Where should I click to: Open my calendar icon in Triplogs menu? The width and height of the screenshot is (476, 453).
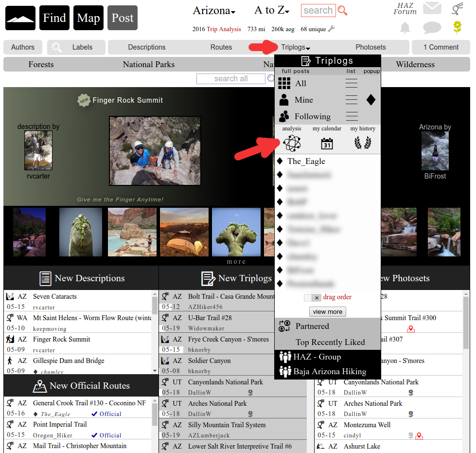(327, 144)
